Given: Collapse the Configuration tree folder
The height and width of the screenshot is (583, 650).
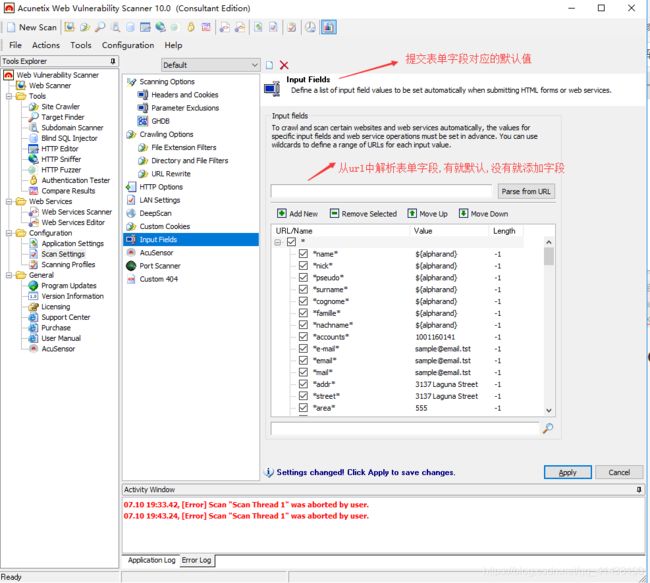Looking at the screenshot, I should pos(9,233).
